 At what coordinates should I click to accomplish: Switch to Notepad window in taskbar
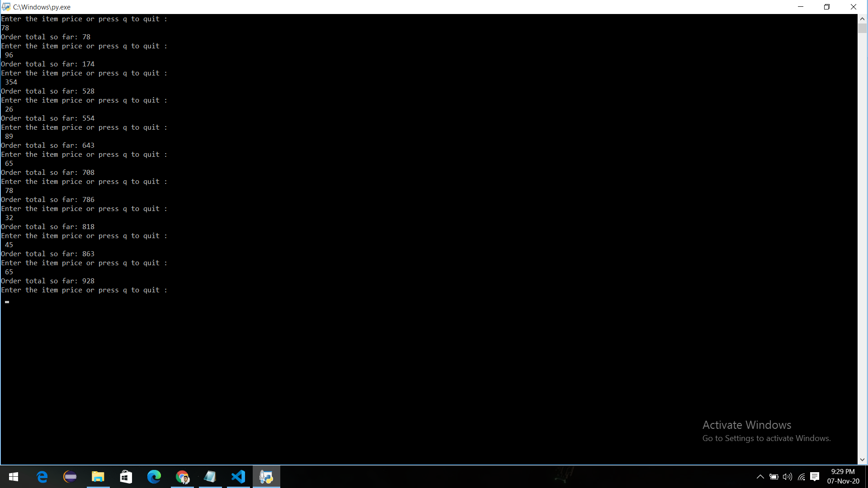point(210,477)
